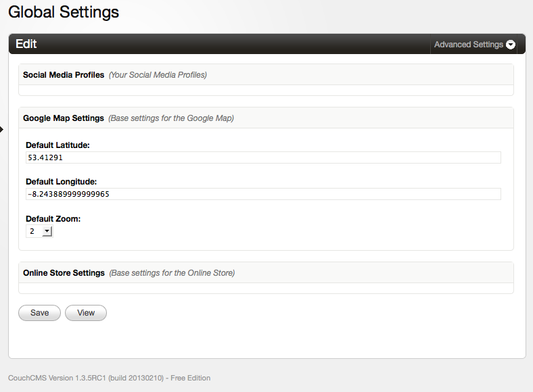
Task: Focus the Default Latitude input field
Action: [x=263, y=157]
